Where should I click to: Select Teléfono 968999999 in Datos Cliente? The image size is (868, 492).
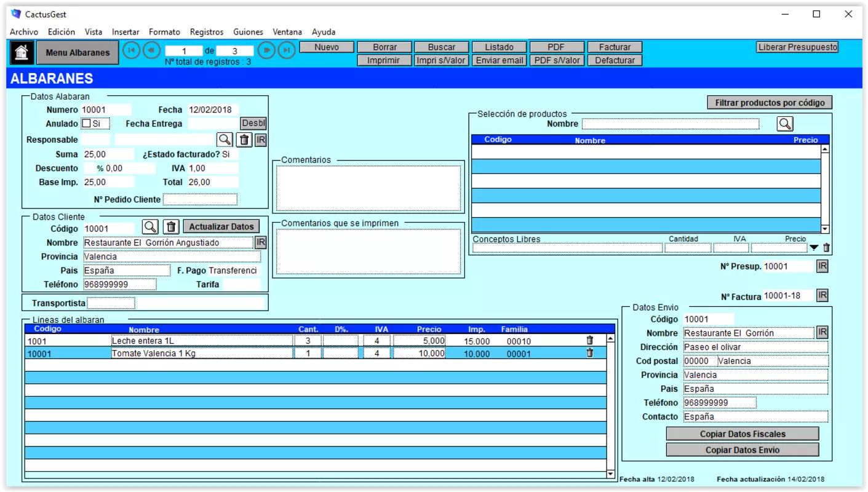pos(119,284)
